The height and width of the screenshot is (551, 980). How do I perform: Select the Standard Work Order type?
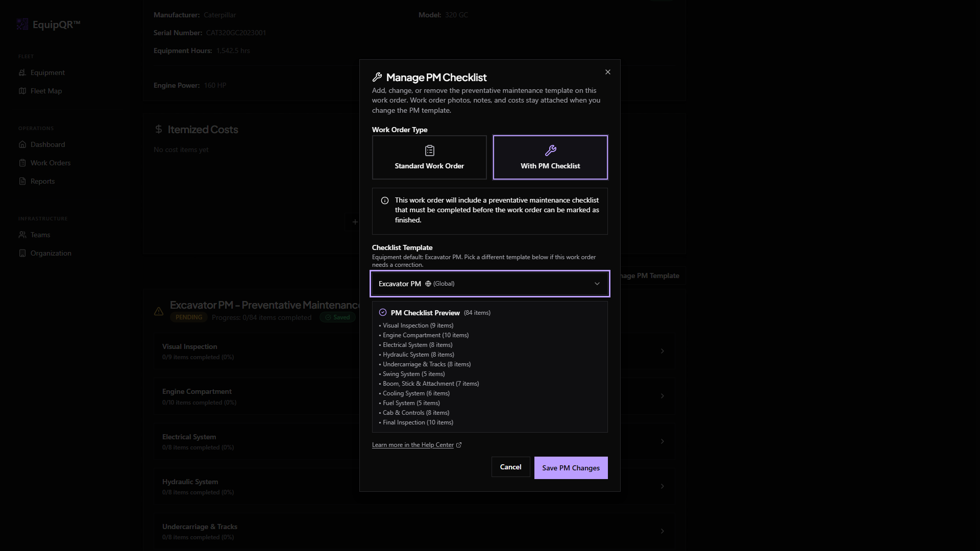click(x=429, y=157)
